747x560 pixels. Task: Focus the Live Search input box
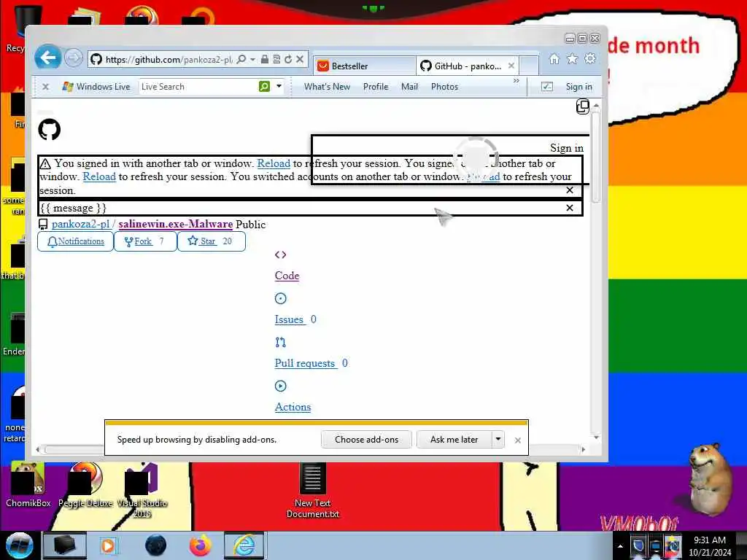click(198, 87)
